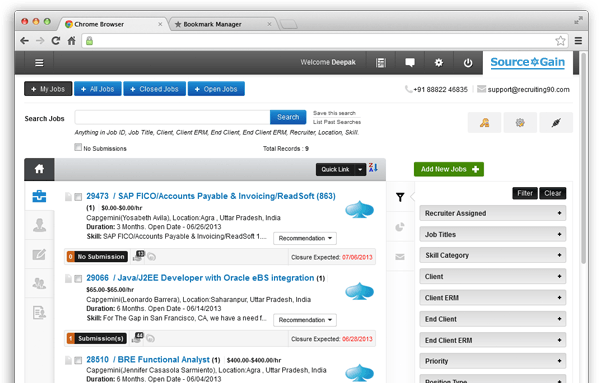Click the Clear filter button
The width and height of the screenshot is (599, 383).
(x=552, y=193)
